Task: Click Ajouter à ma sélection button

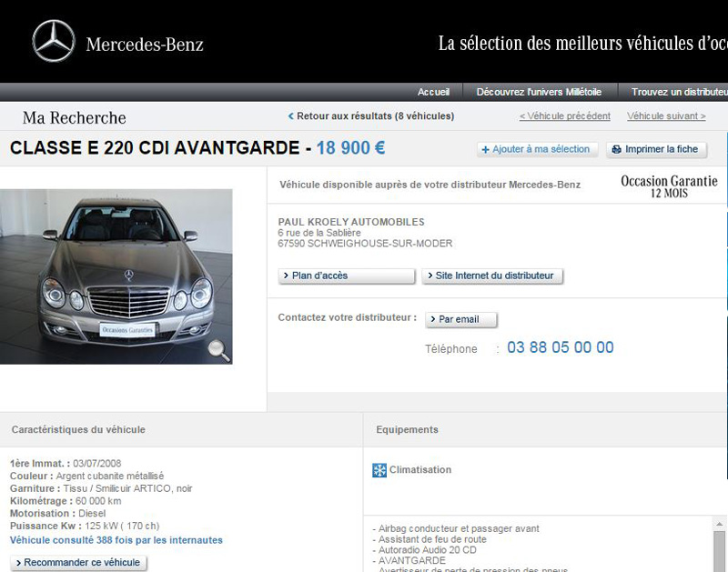Action: (x=537, y=149)
